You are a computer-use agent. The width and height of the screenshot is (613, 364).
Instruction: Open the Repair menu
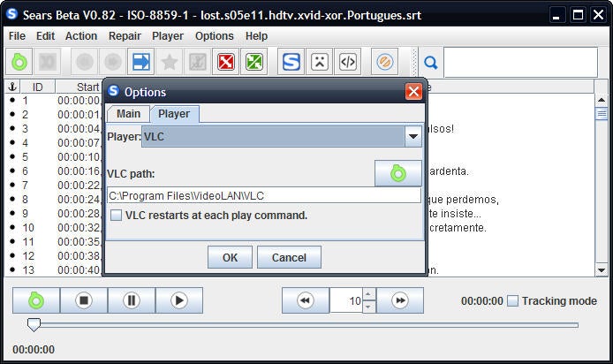(125, 36)
